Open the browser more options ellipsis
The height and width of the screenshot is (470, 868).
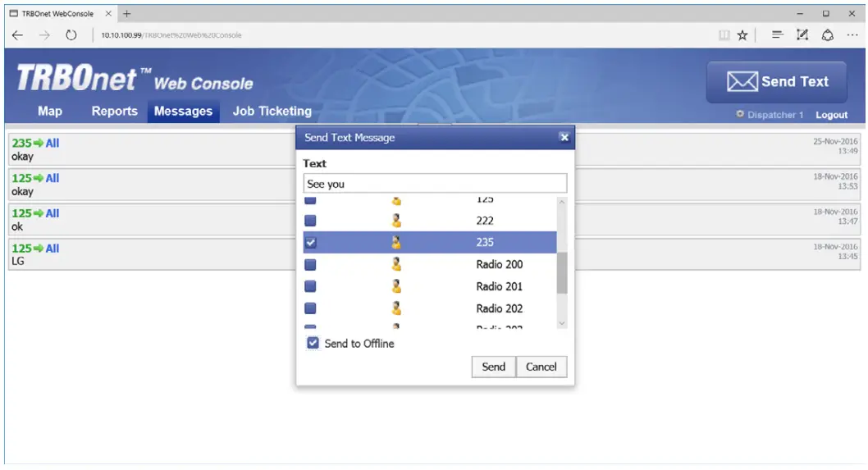(x=852, y=35)
